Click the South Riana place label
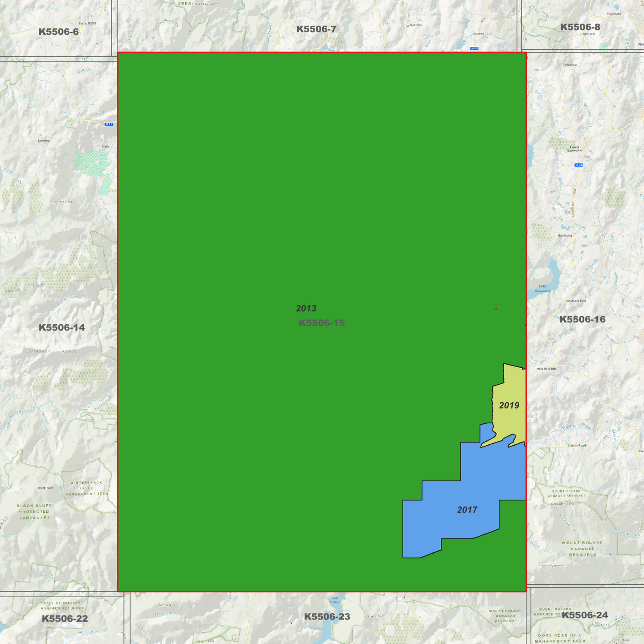 coord(87,23)
